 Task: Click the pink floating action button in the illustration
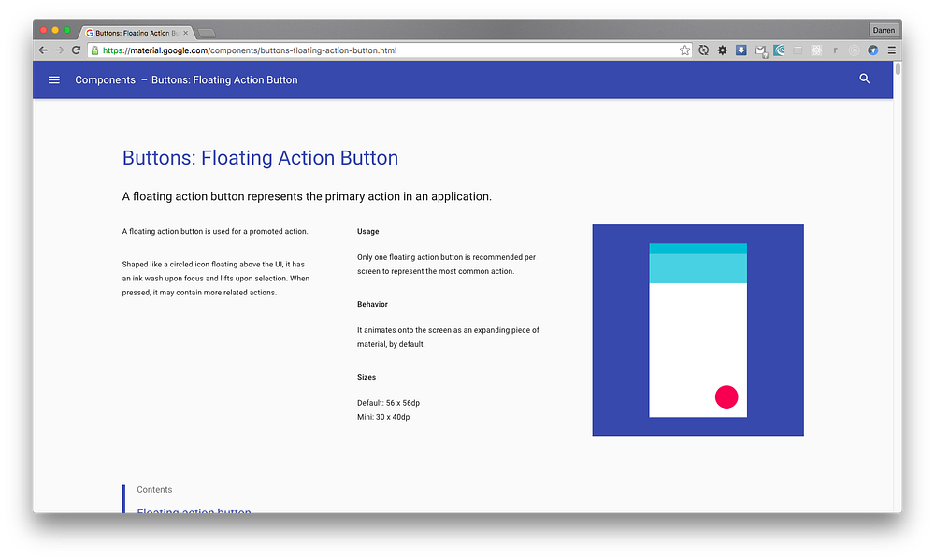[x=726, y=396]
